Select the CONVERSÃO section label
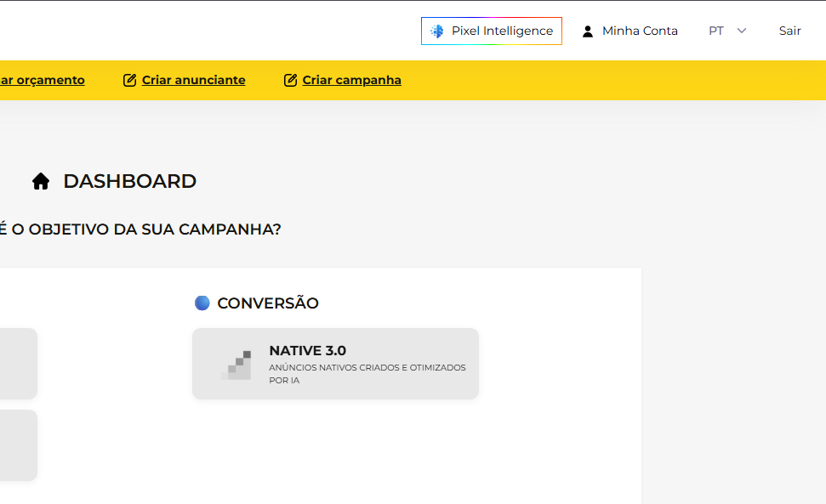The width and height of the screenshot is (826, 504). pos(268,303)
